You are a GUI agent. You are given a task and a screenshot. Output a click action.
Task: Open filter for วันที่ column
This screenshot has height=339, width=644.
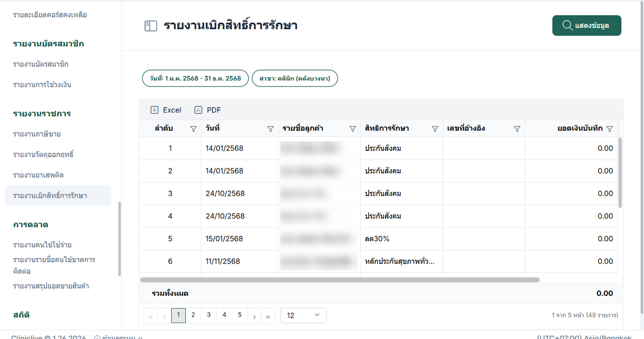(270, 129)
